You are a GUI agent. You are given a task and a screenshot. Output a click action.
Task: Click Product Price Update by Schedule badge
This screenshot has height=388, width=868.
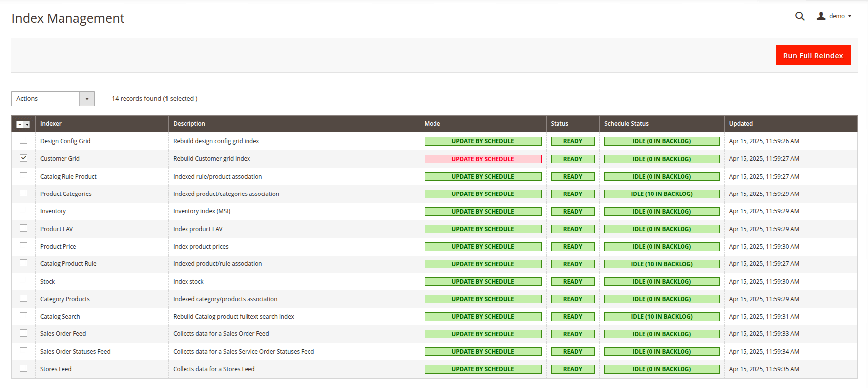[x=482, y=247]
